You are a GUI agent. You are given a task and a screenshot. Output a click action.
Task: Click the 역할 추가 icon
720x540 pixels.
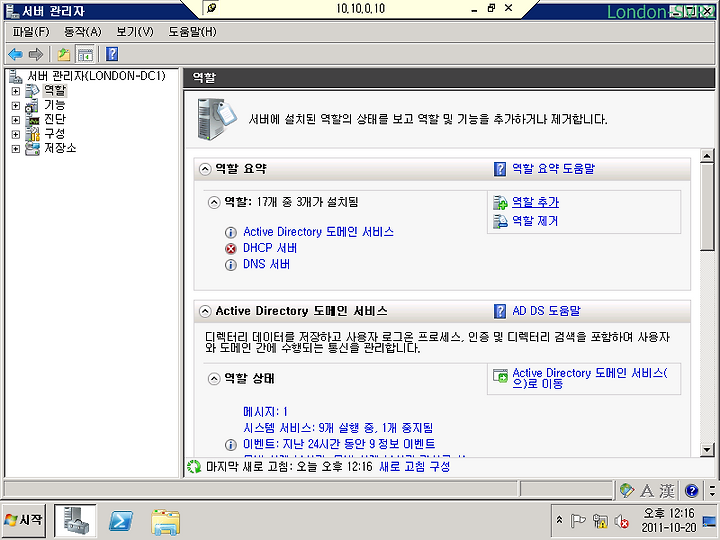click(500, 202)
